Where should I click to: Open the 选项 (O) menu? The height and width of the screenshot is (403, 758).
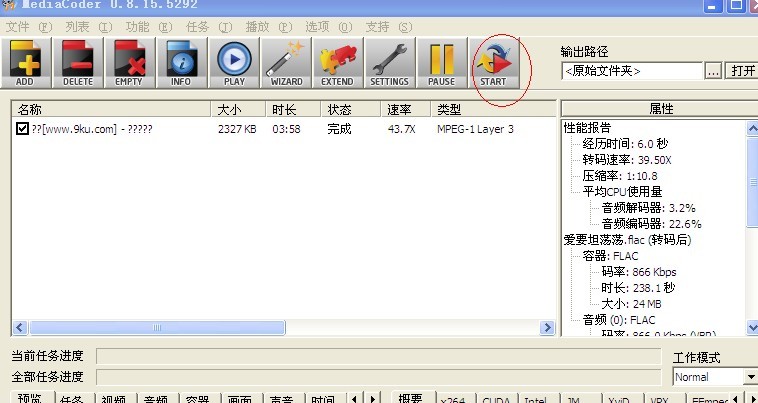pos(329,27)
